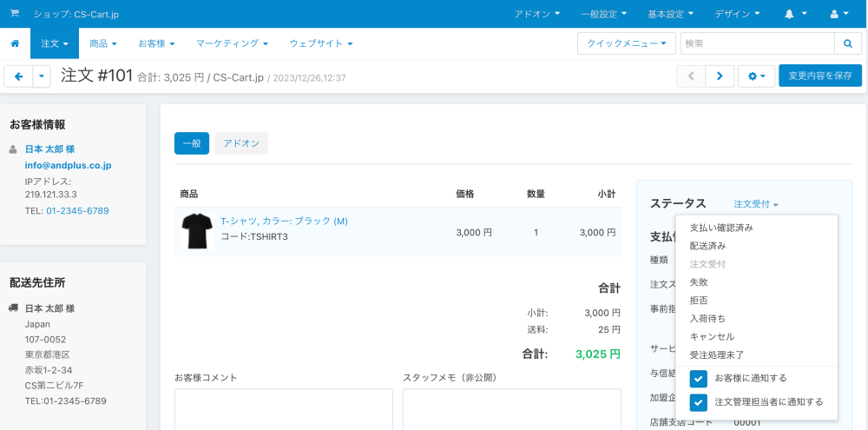Click the back arrow button

pyautogui.click(x=18, y=76)
